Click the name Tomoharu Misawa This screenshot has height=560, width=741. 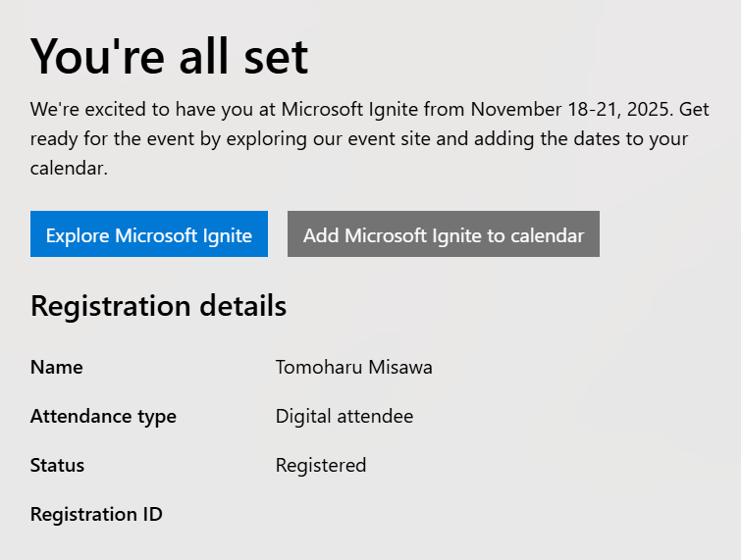pos(354,368)
